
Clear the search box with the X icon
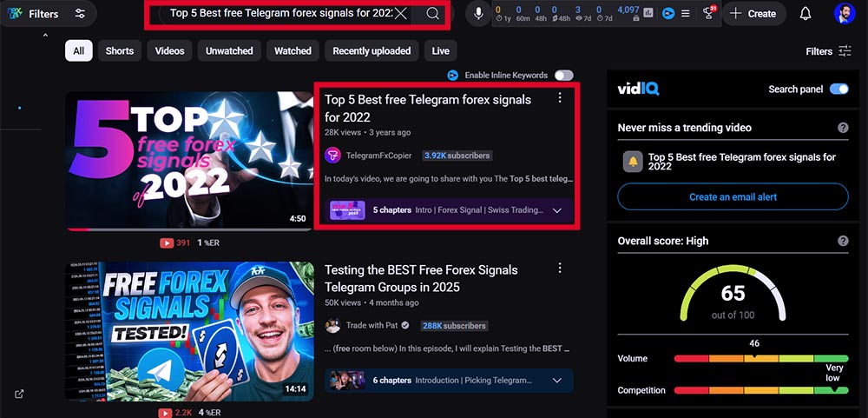pos(401,14)
